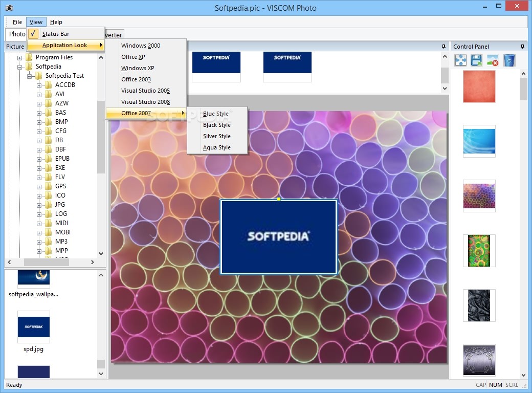Select the MIDI folder in the tree

click(x=61, y=223)
